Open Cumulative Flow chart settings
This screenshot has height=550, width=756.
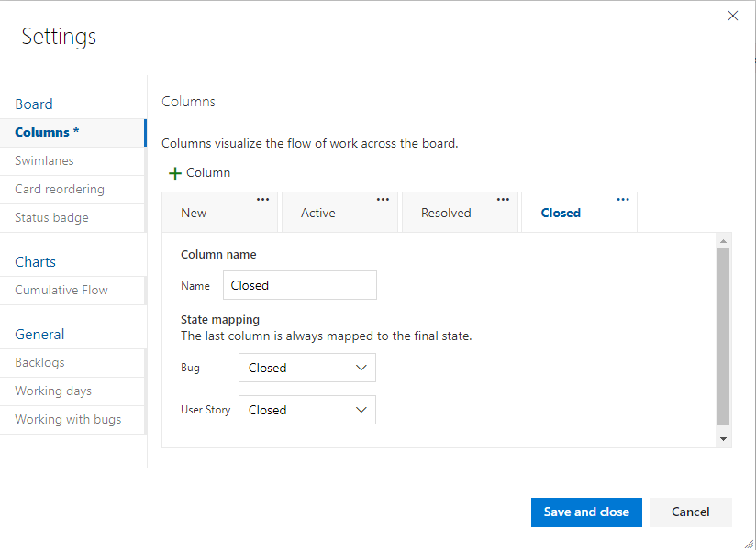tap(72, 291)
